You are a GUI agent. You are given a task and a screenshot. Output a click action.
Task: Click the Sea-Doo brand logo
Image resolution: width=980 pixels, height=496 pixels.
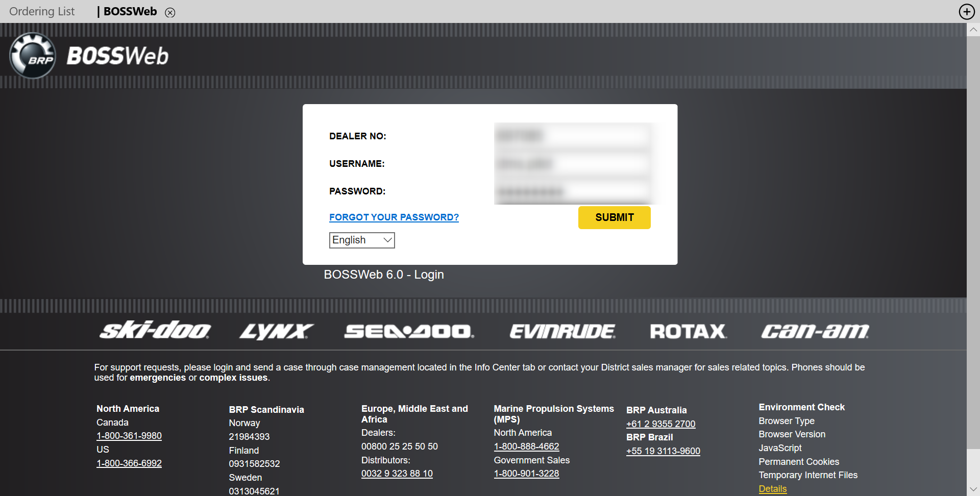click(409, 331)
